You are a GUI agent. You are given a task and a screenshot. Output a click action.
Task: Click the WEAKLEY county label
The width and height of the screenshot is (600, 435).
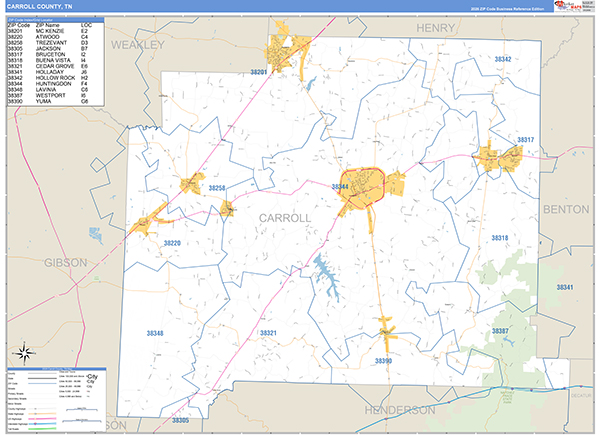pyautogui.click(x=138, y=45)
